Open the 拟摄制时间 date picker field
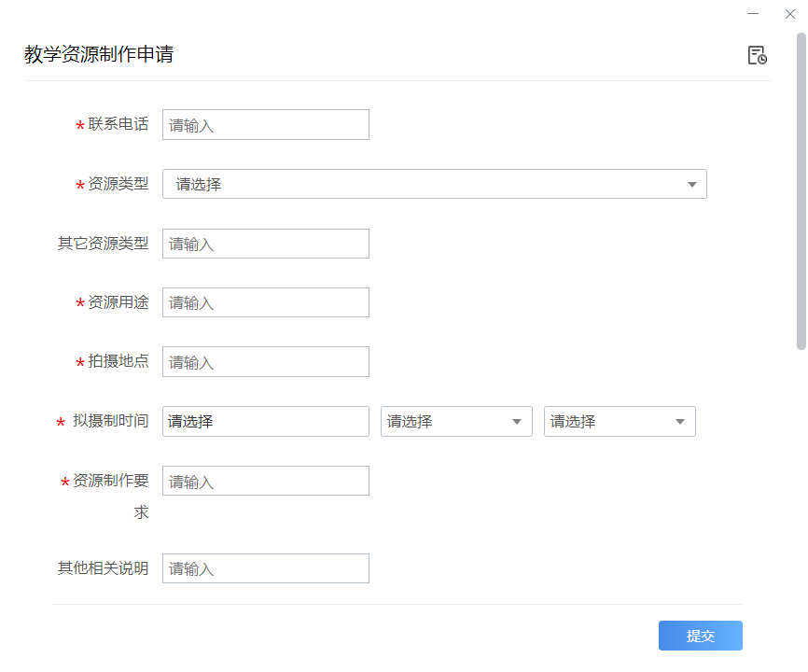Image resolution: width=808 pixels, height=672 pixels. [x=266, y=422]
